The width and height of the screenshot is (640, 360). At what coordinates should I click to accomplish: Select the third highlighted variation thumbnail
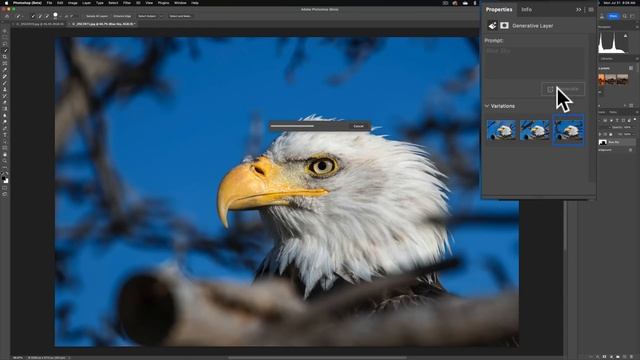pos(568,130)
